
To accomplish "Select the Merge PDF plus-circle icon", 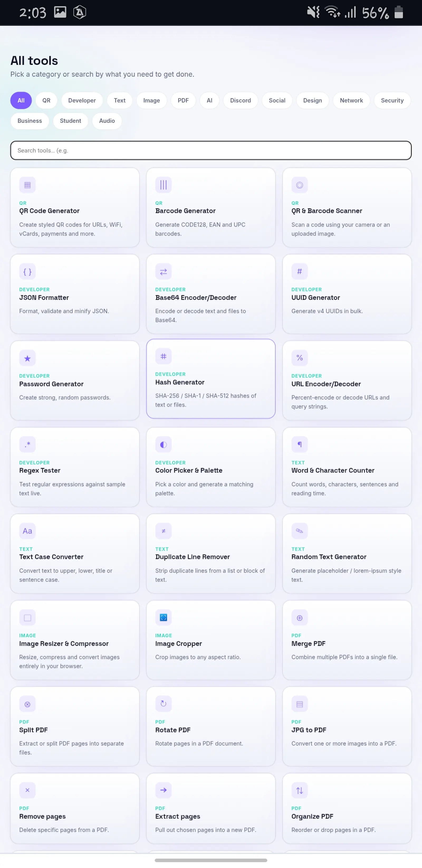I will click(x=299, y=618).
